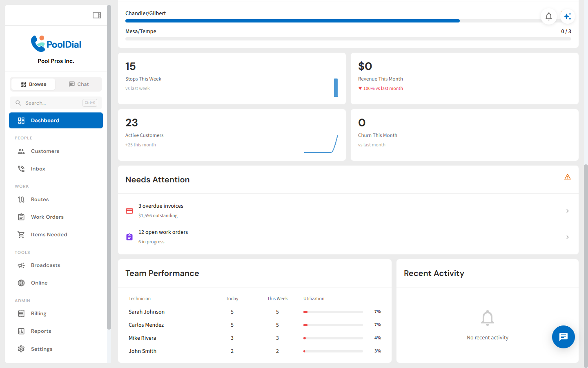Click the open work orders clipboard icon
This screenshot has height=368, width=588.
(129, 237)
